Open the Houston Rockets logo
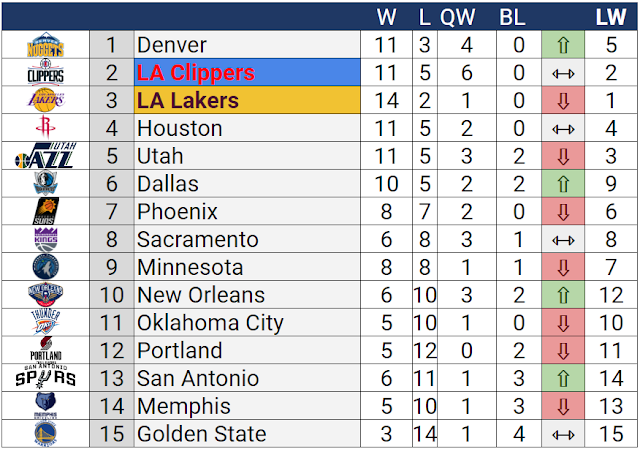 click(45, 128)
